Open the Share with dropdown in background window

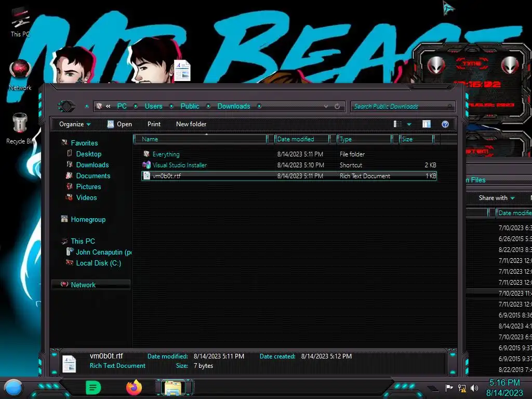click(496, 198)
